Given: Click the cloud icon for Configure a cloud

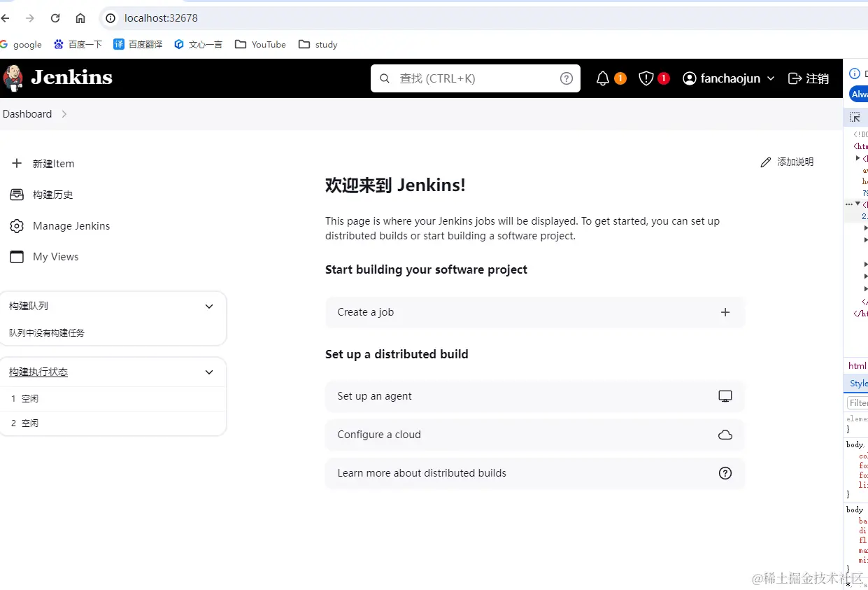Looking at the screenshot, I should [725, 435].
